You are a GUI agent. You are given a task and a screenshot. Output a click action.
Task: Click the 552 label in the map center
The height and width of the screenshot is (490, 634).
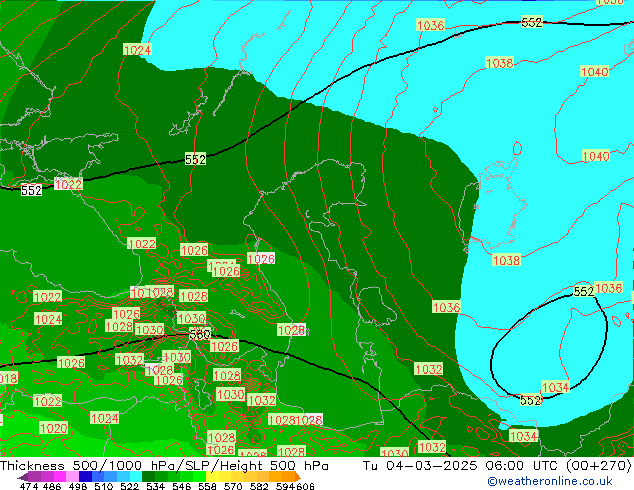195,160
